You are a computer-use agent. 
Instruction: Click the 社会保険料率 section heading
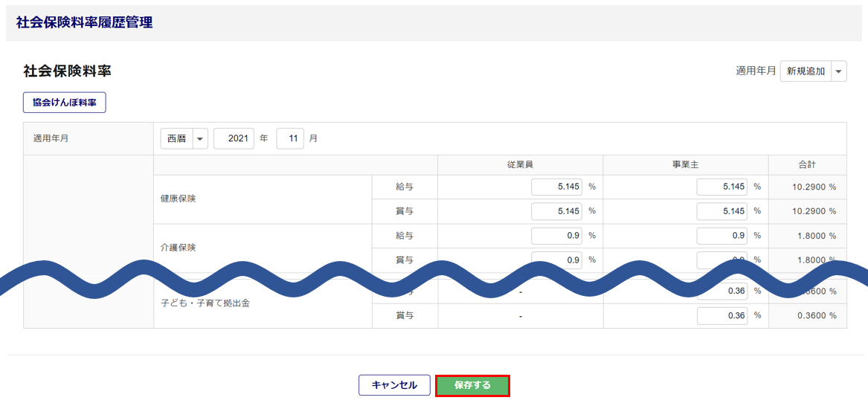coord(67,71)
